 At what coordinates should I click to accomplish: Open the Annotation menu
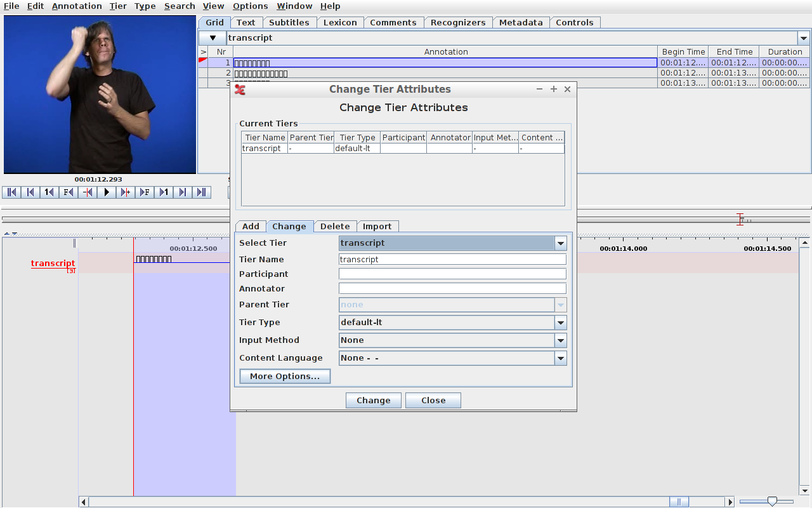click(x=77, y=6)
